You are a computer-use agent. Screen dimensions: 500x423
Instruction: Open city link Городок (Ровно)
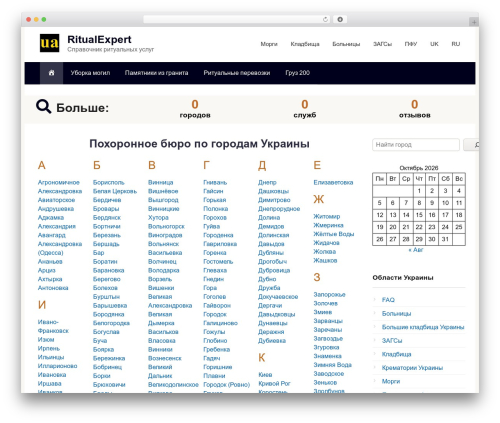[x=226, y=385]
